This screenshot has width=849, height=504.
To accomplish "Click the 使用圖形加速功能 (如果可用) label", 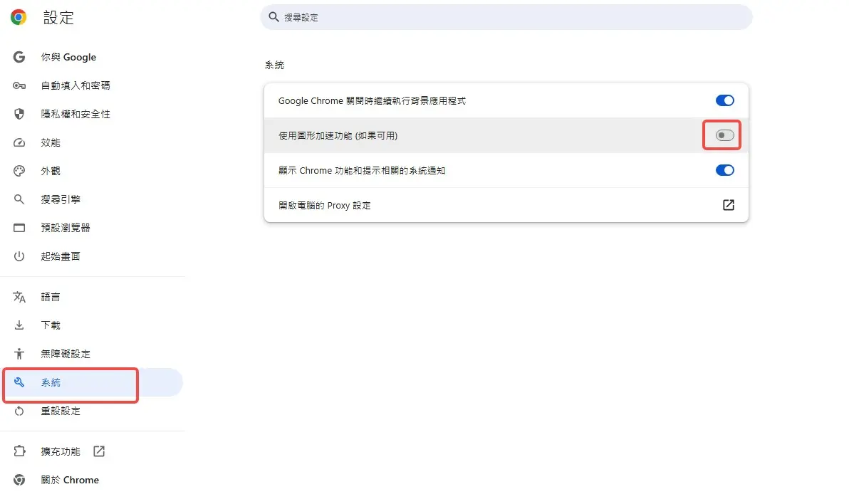I will [338, 135].
